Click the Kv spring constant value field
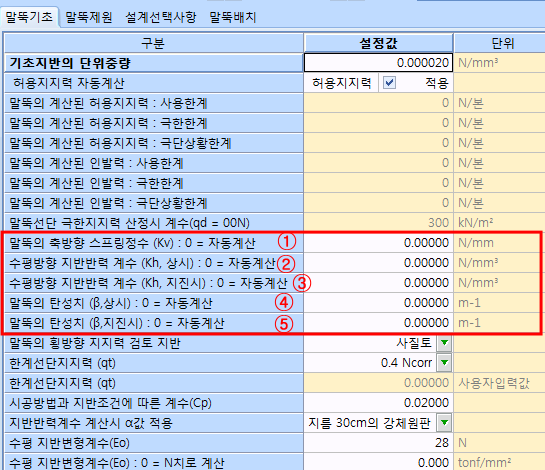 pyautogui.click(x=379, y=243)
